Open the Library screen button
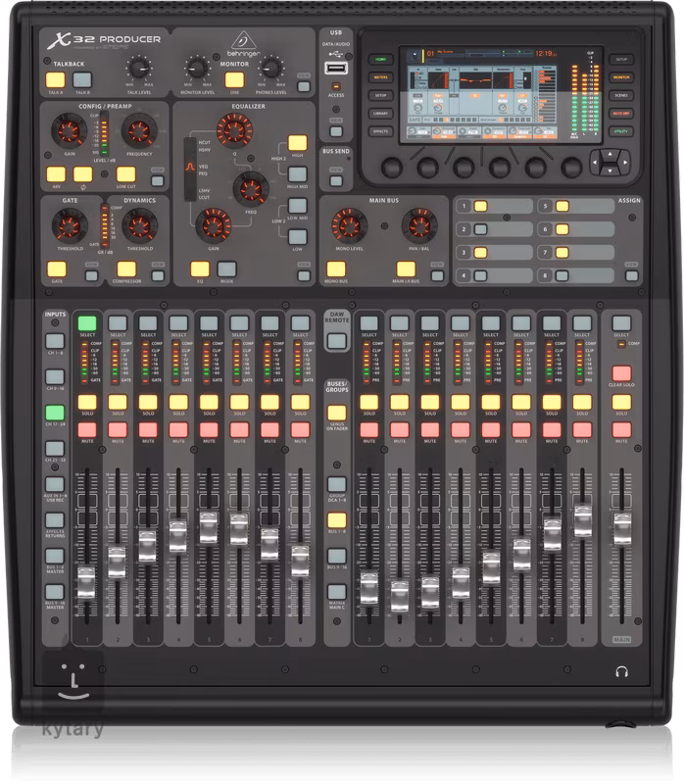 (x=379, y=114)
